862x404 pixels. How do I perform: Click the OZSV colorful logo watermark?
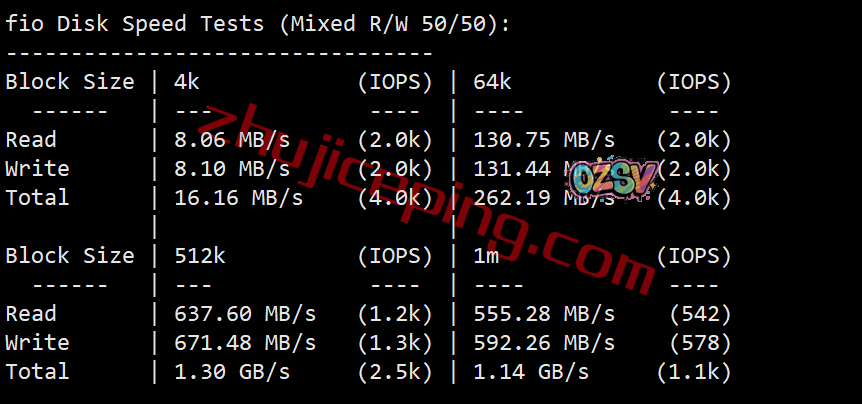(x=614, y=179)
